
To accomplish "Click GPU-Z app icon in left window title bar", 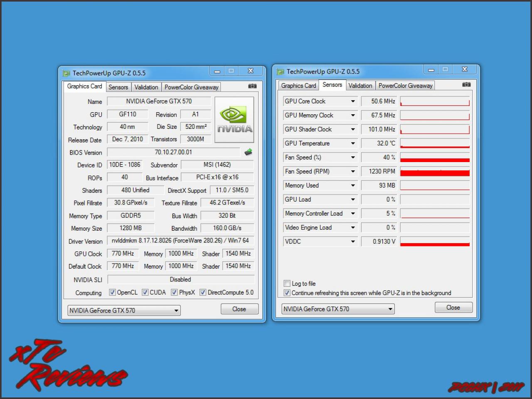I will point(66,73).
